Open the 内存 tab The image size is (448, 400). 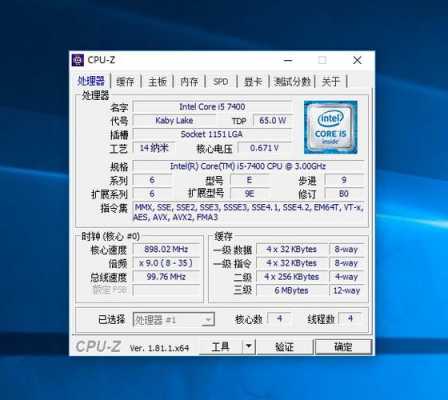189,82
